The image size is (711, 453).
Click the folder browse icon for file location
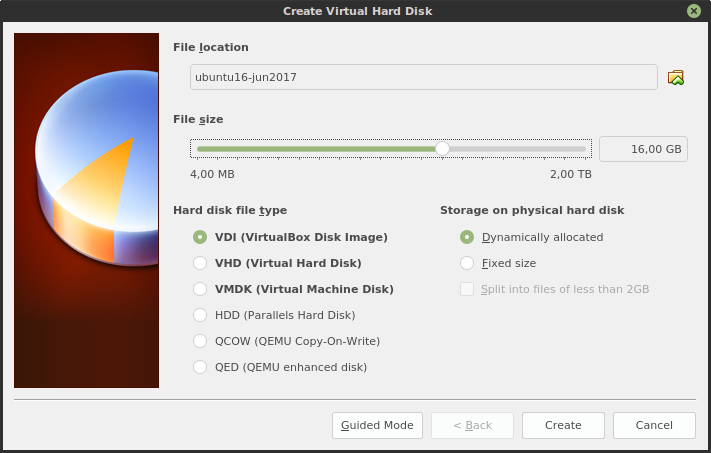click(676, 77)
